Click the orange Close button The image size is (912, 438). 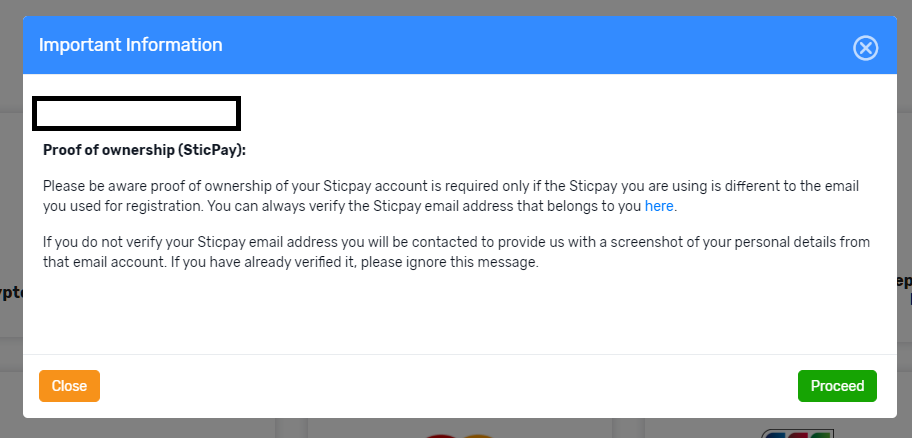[69, 386]
